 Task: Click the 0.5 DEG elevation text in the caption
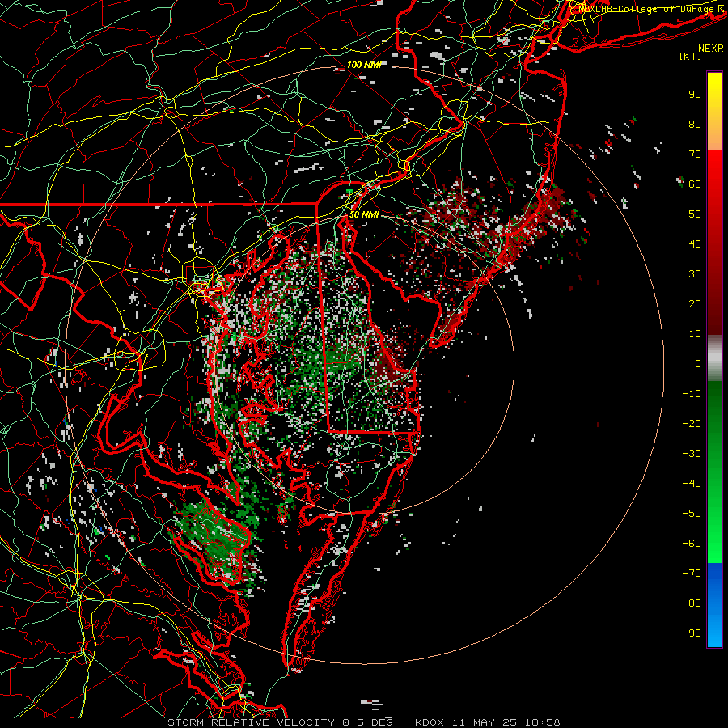point(368,722)
